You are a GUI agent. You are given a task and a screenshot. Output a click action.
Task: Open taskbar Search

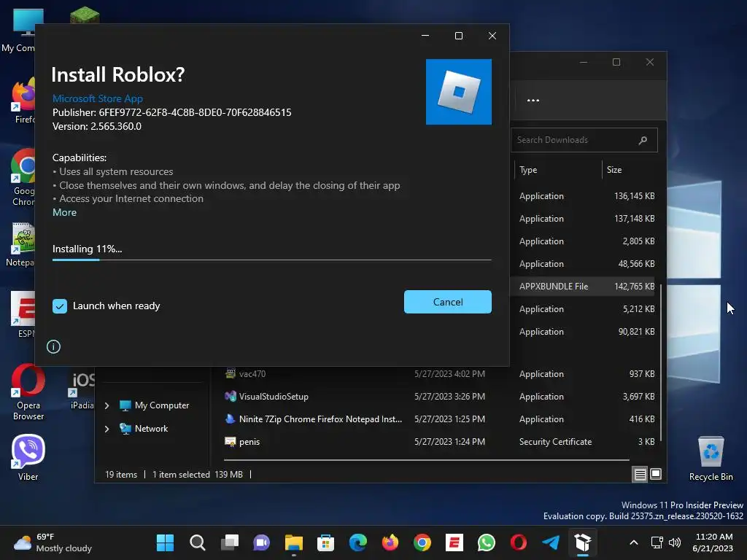pos(197,542)
